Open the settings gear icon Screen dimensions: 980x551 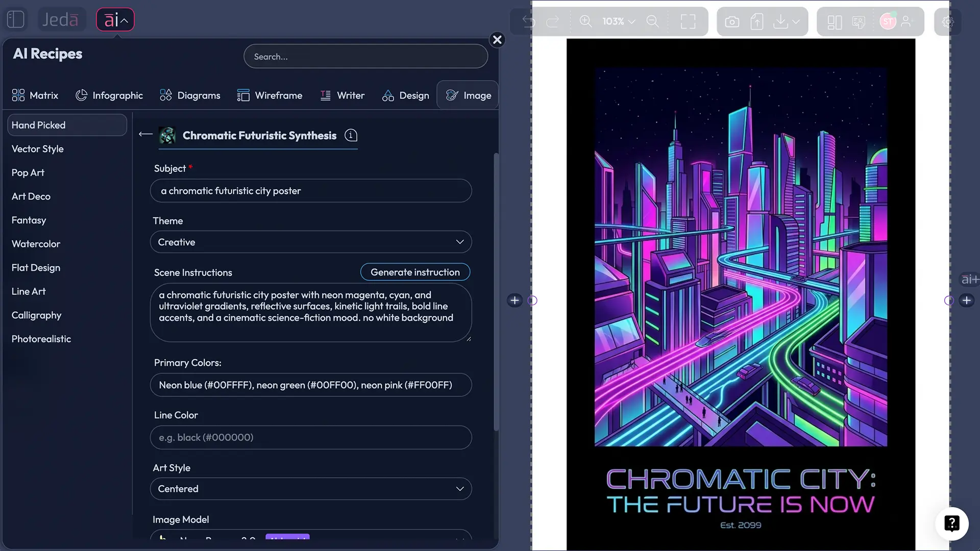coord(948,22)
